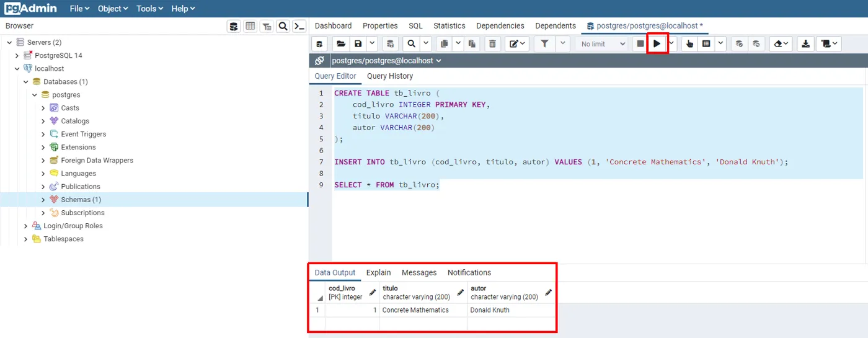This screenshot has width=868, height=338.
Task: Open the save options dropdown arrow
Action: click(x=372, y=44)
